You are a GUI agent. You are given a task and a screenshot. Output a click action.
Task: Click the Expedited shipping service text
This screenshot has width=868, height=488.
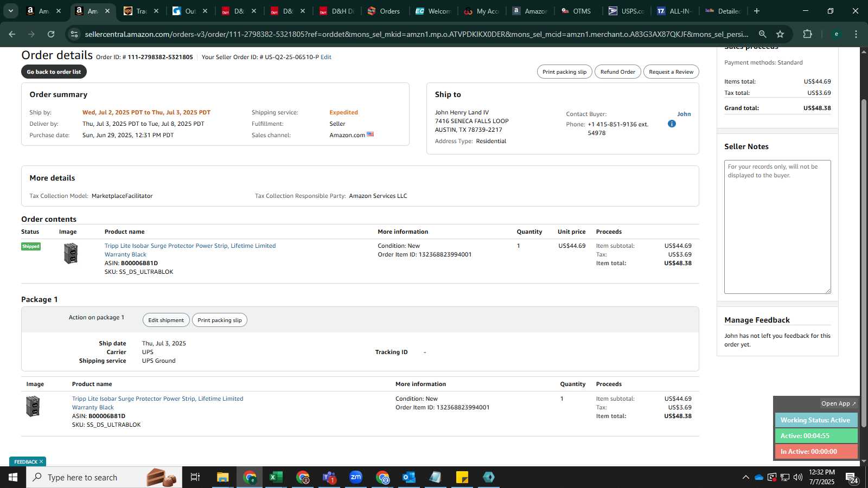tap(343, 112)
